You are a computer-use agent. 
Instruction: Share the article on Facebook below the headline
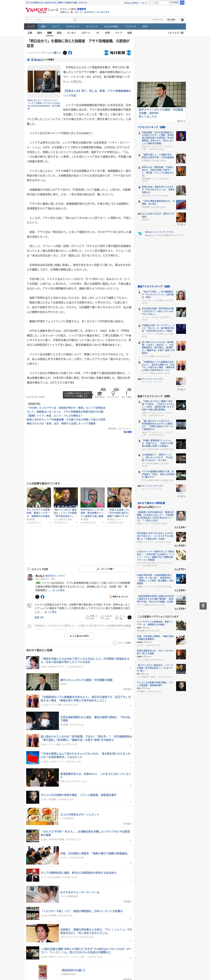70,53
